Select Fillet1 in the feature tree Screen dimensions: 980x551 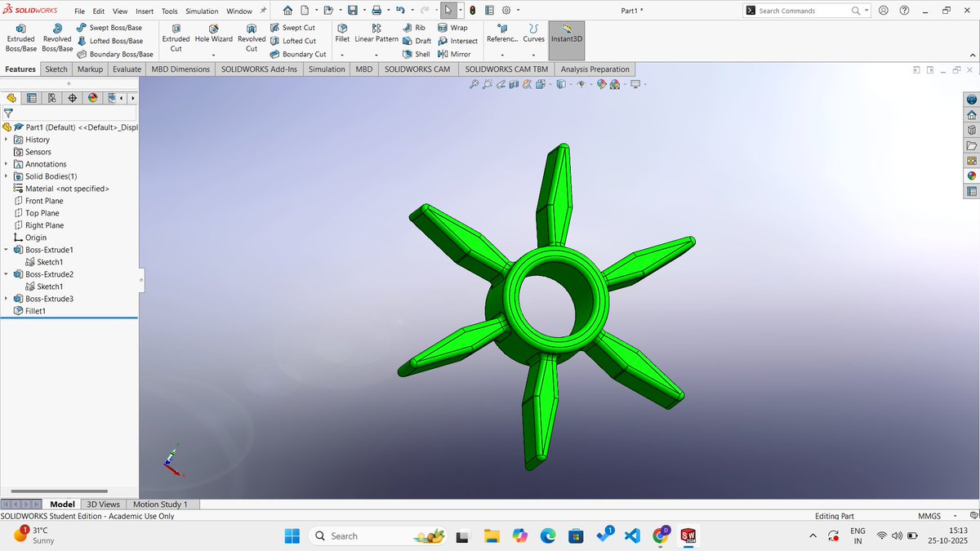pos(29,311)
